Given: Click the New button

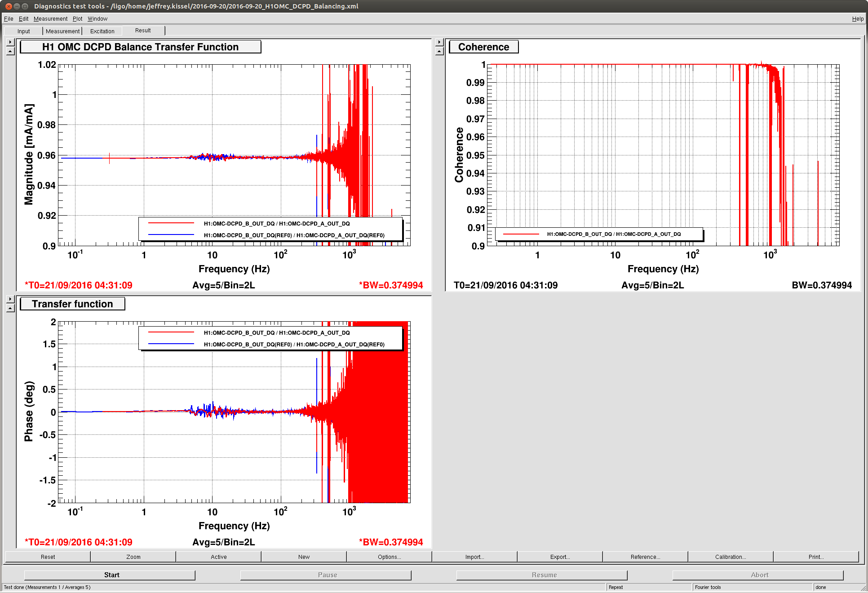Looking at the screenshot, I should point(304,557).
